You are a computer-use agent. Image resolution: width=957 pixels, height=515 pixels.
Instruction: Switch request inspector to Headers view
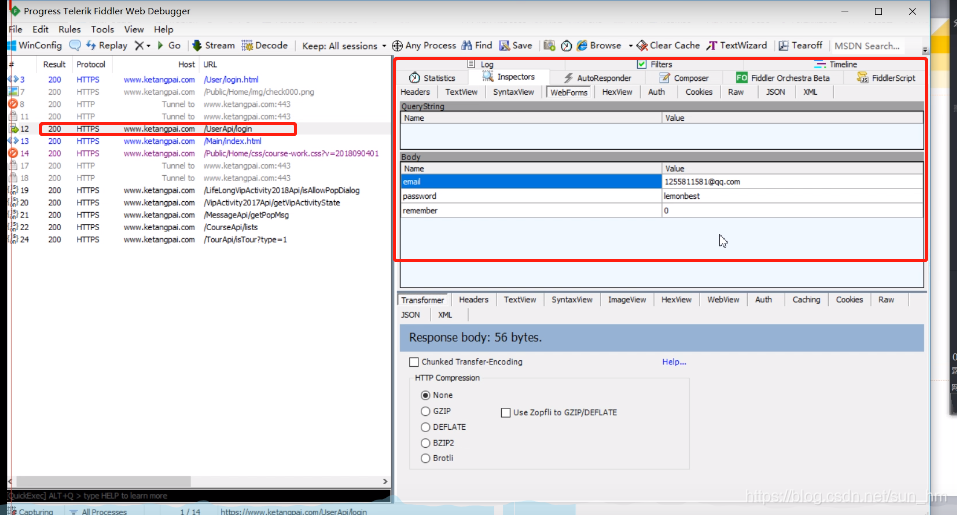(415, 92)
